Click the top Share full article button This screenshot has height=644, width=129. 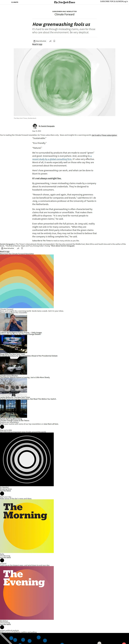point(40,41)
